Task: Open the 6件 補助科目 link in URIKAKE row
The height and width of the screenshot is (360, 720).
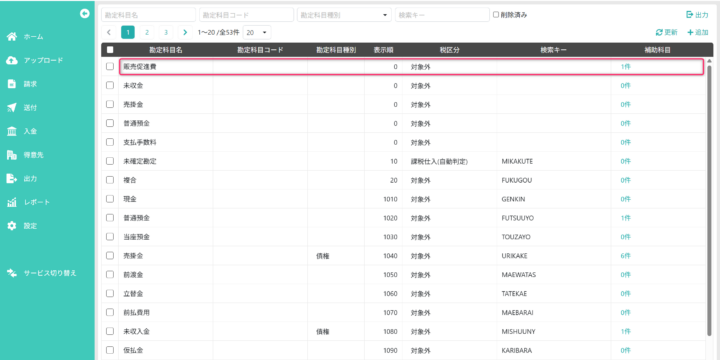Action: point(625,256)
